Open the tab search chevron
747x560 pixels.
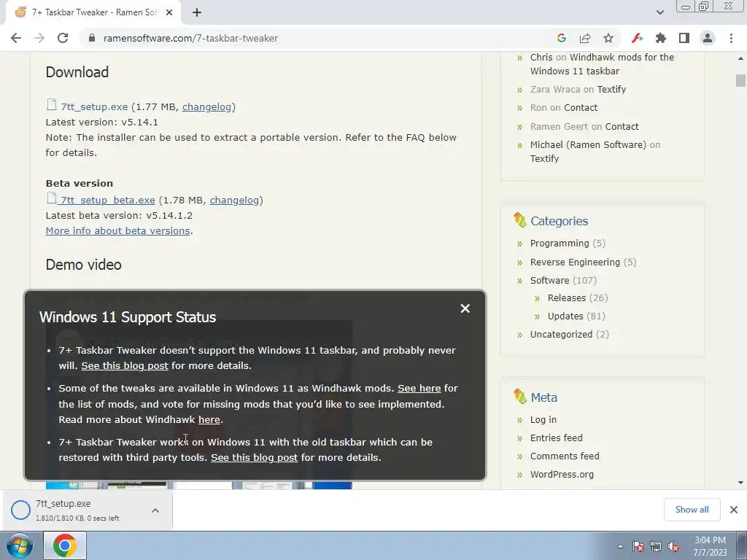[x=659, y=12]
